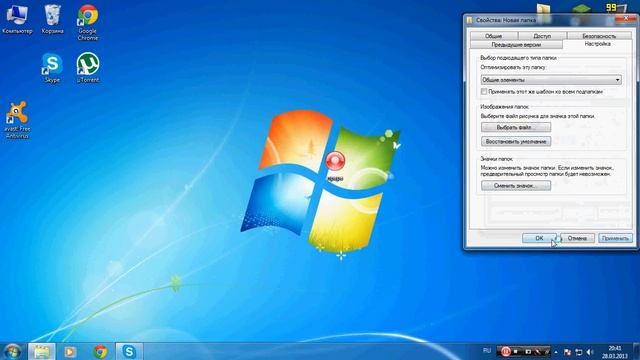Switch to the Предыдущие версии tab
Image resolution: width=640 pixels, height=360 pixels.
point(516,44)
